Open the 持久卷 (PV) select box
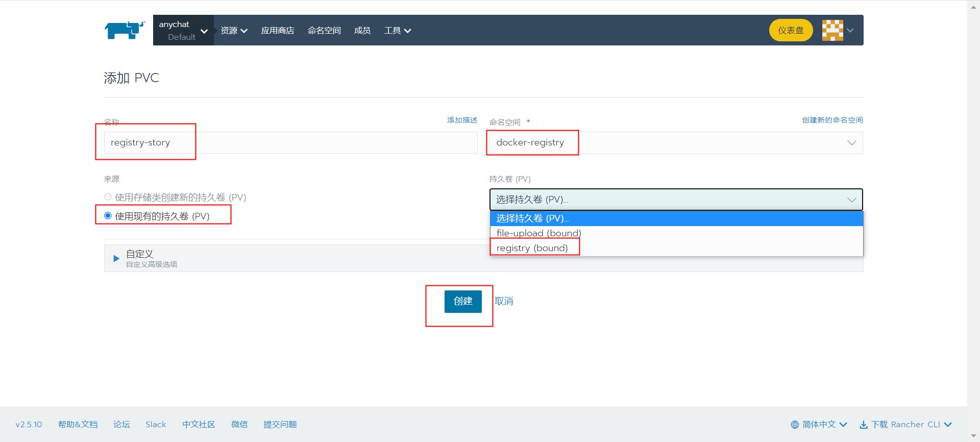Screen dimensions: 980x442 click(x=676, y=200)
